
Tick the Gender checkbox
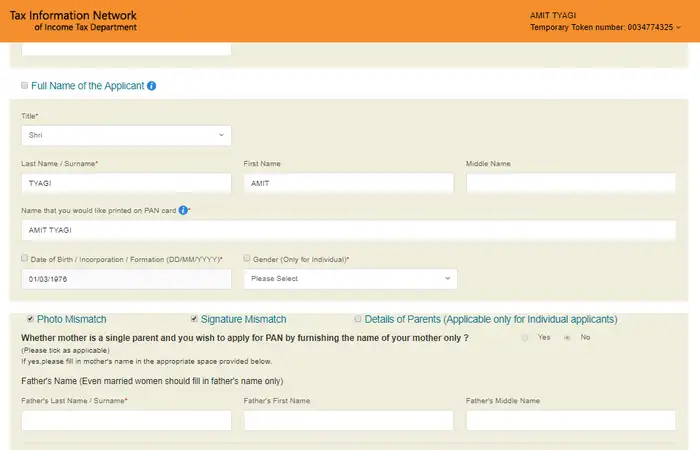[x=247, y=258]
